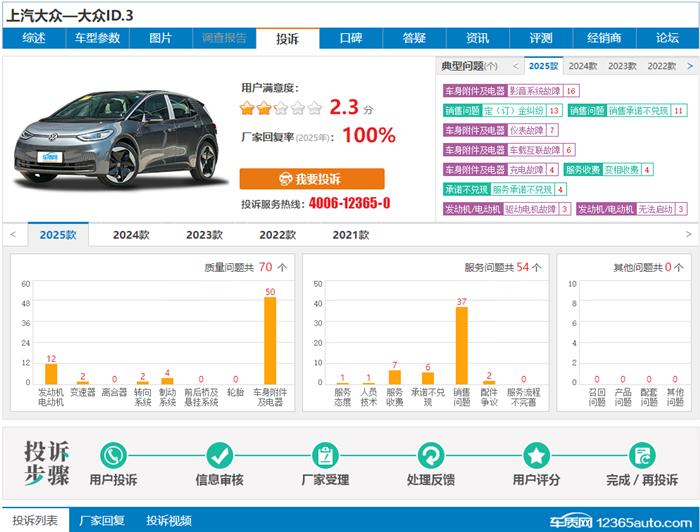Click the chart year row right arrow

coord(688,234)
